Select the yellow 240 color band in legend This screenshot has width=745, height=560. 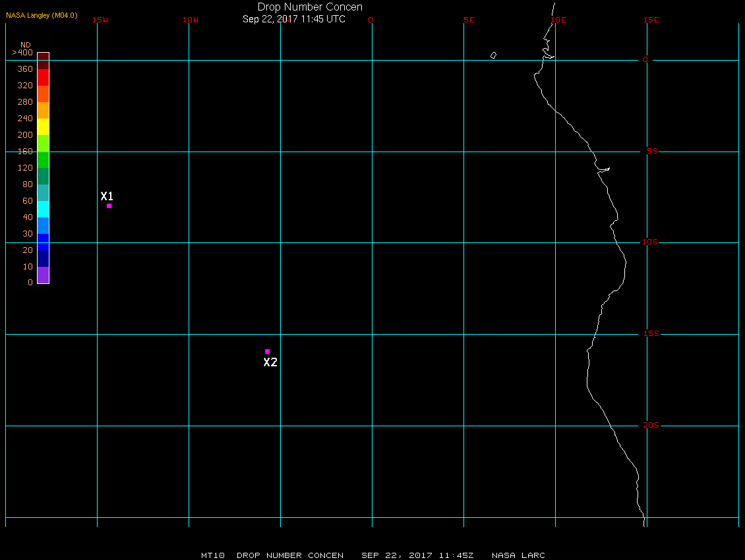[44, 126]
